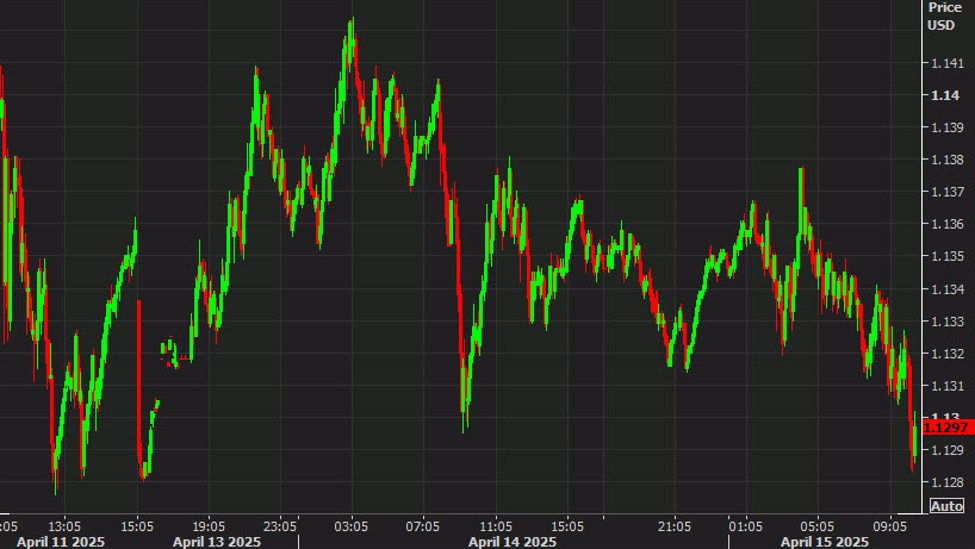Click the 1.134 price axis label
Screen dimensions: 975x549
[947, 289]
